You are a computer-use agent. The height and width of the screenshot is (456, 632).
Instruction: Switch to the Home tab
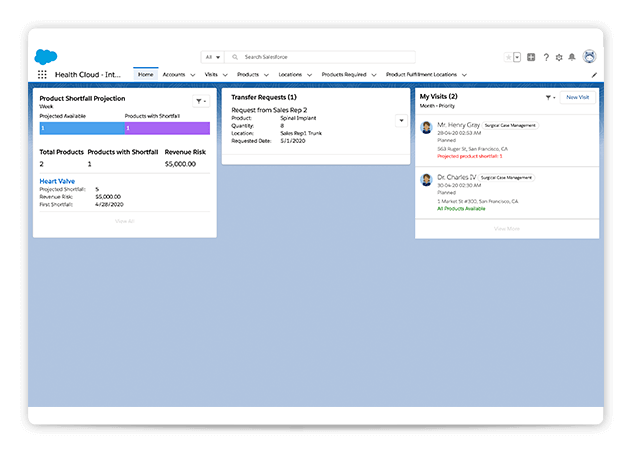tap(146, 75)
